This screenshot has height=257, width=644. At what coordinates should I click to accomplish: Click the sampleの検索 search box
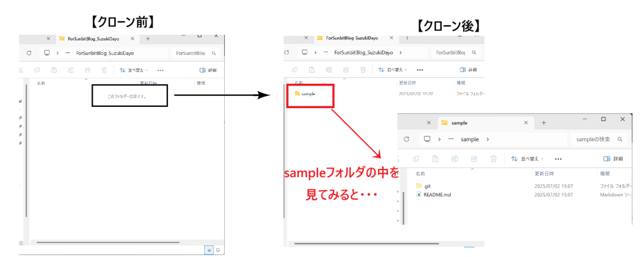point(598,139)
